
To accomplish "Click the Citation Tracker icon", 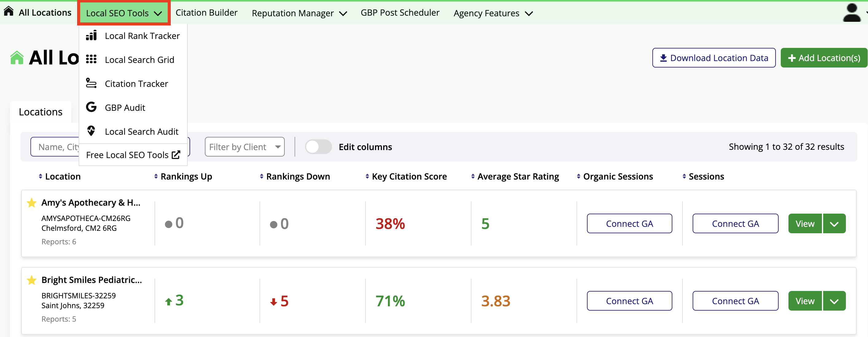I will [x=91, y=83].
